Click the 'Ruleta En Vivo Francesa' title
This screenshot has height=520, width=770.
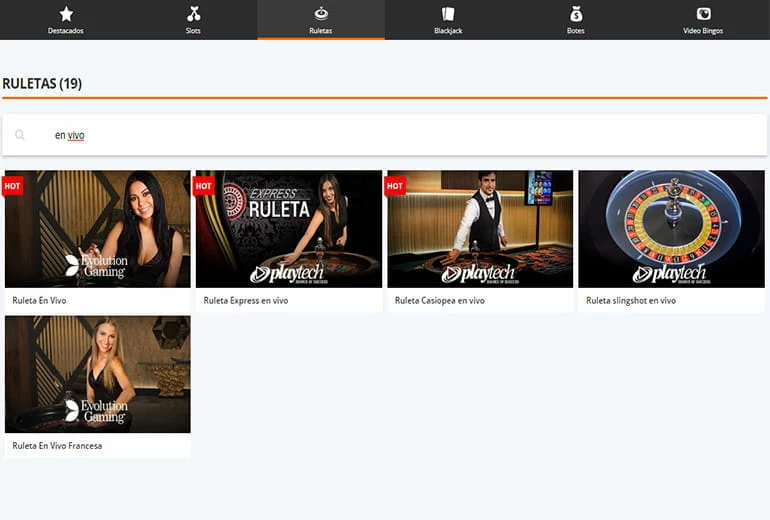click(57, 446)
